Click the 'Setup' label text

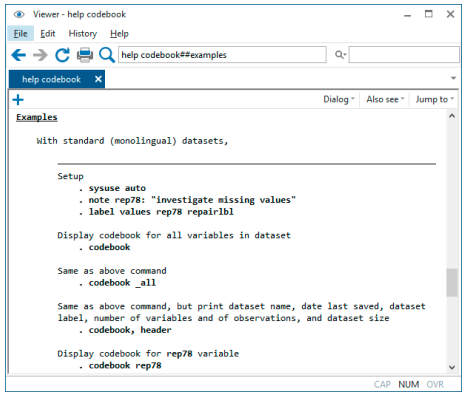click(x=70, y=176)
